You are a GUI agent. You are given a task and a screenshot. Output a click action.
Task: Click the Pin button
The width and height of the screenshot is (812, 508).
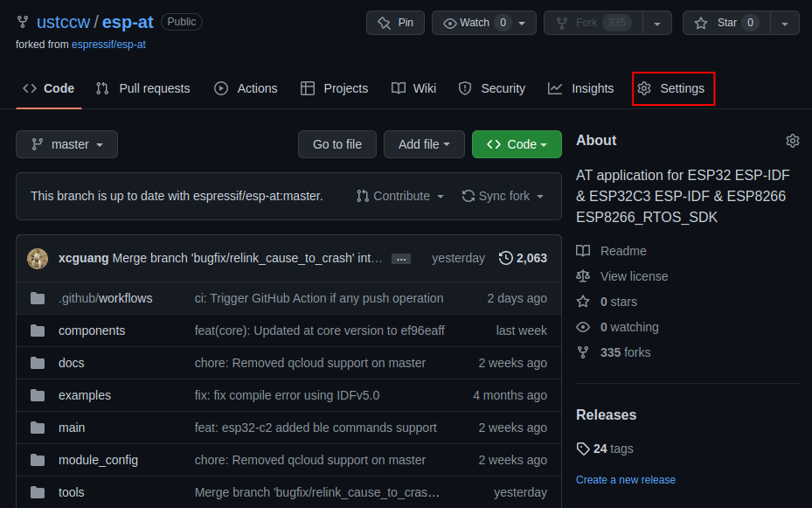click(395, 23)
